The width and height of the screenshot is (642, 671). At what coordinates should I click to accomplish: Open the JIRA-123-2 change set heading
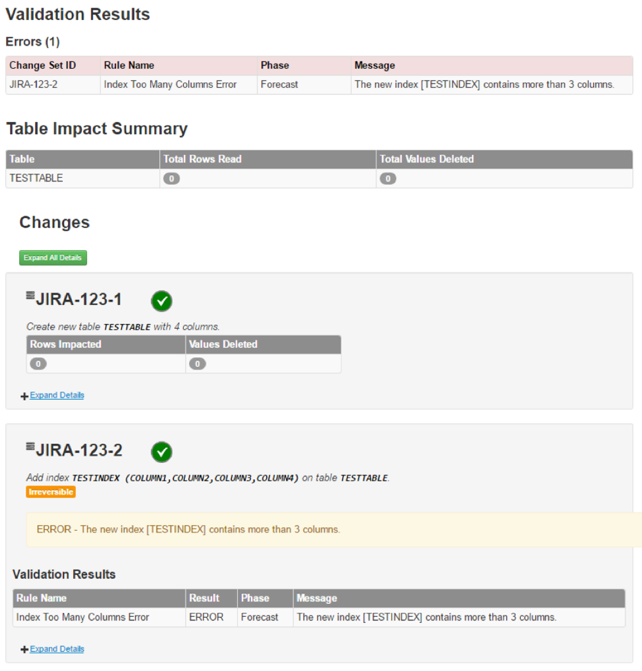tap(79, 450)
